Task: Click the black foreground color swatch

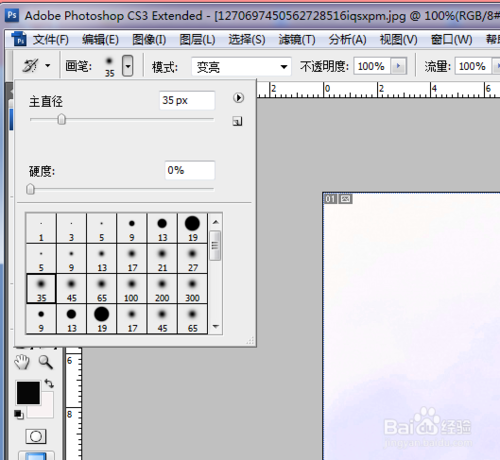Action: pos(28,393)
